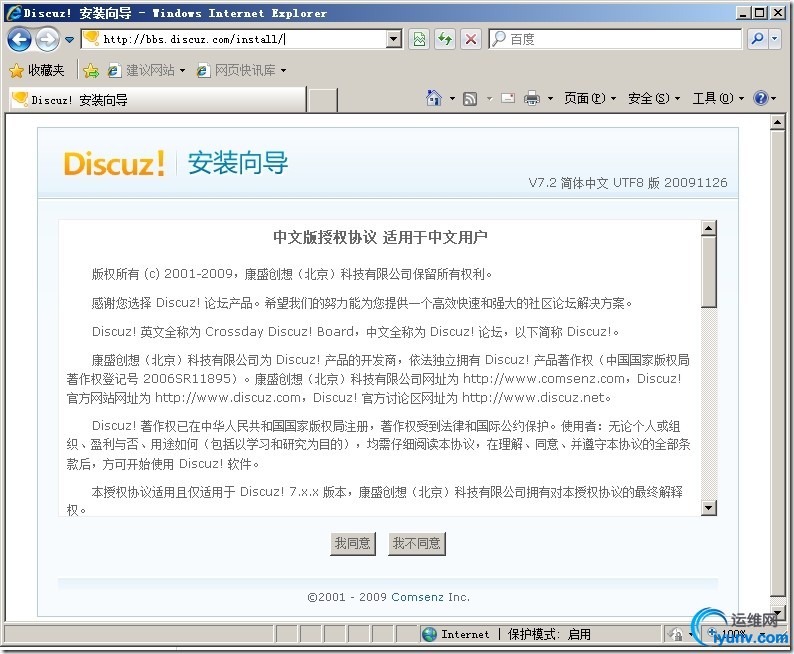
Task: Click the license agreement scrollbar thumb
Action: point(709,272)
